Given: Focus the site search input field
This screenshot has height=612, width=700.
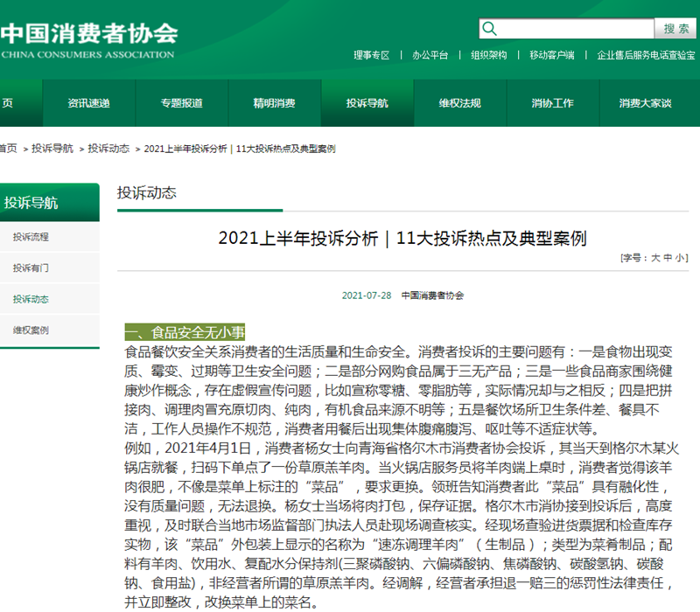Looking at the screenshot, I should click(566, 29).
